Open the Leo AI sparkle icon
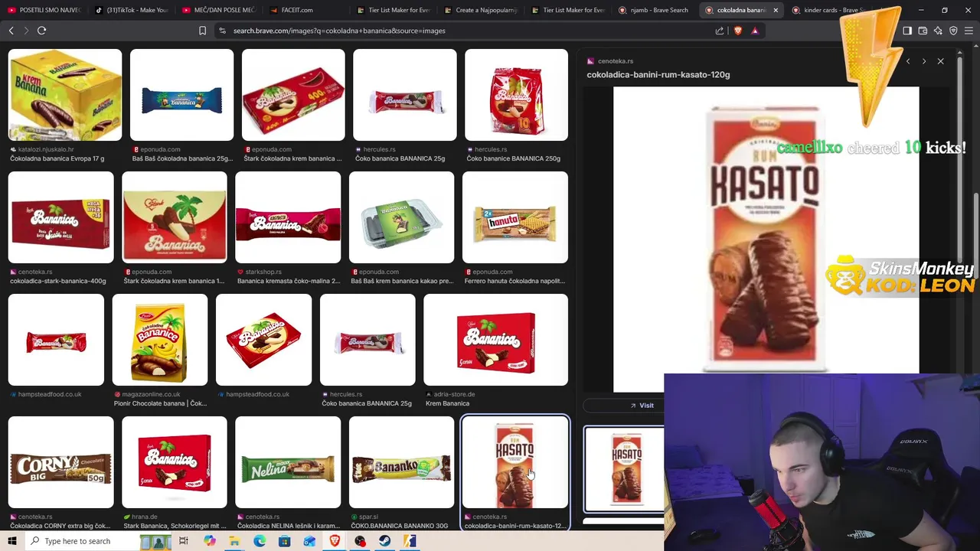The width and height of the screenshot is (980, 551). tap(938, 31)
